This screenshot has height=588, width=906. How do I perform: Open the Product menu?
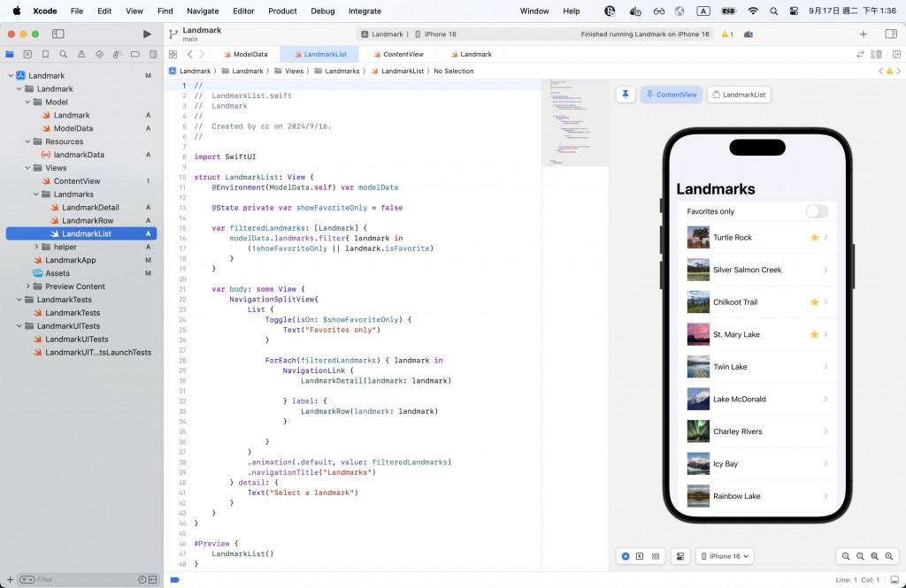[x=282, y=11]
